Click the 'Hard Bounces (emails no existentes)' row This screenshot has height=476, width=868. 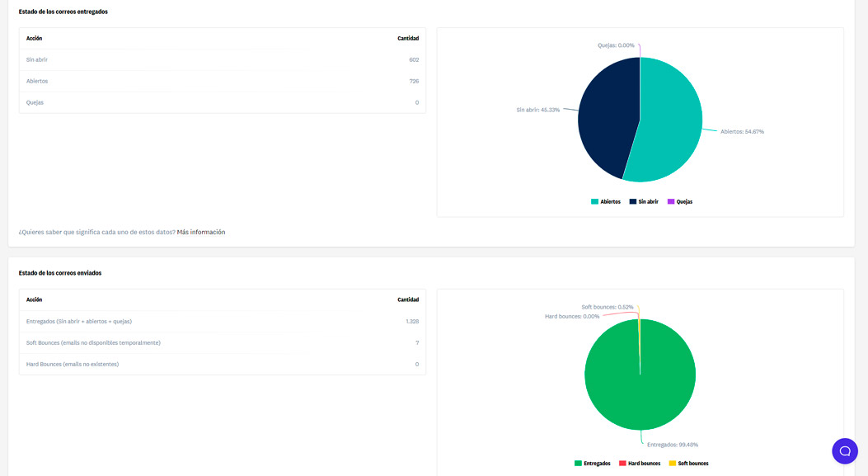223,364
